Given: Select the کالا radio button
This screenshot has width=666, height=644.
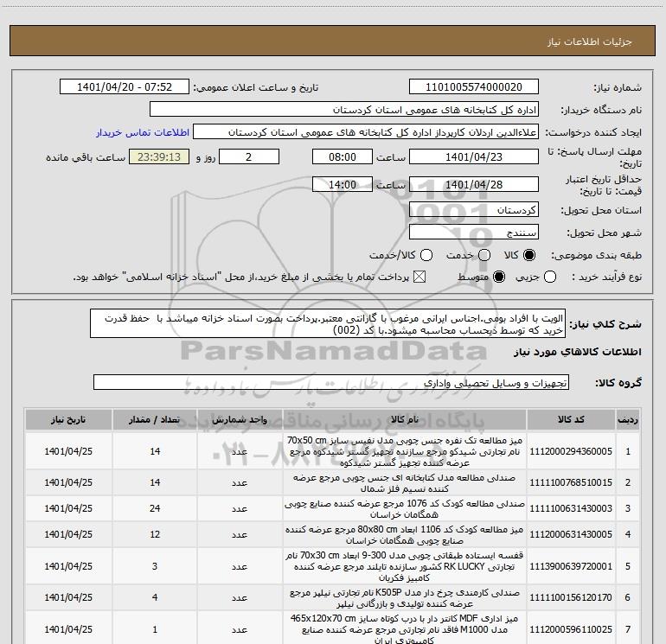Looking at the screenshot, I should coord(529,255).
